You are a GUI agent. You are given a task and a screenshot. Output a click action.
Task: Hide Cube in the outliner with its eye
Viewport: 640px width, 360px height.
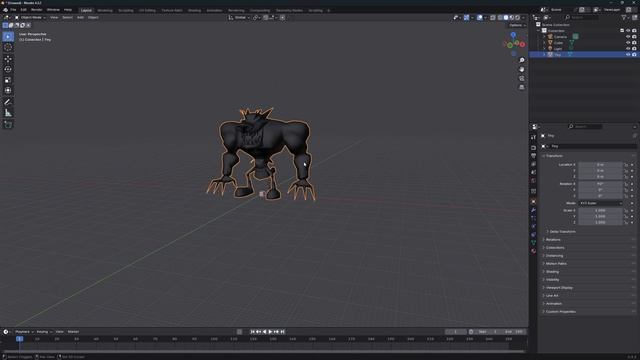(x=628, y=42)
